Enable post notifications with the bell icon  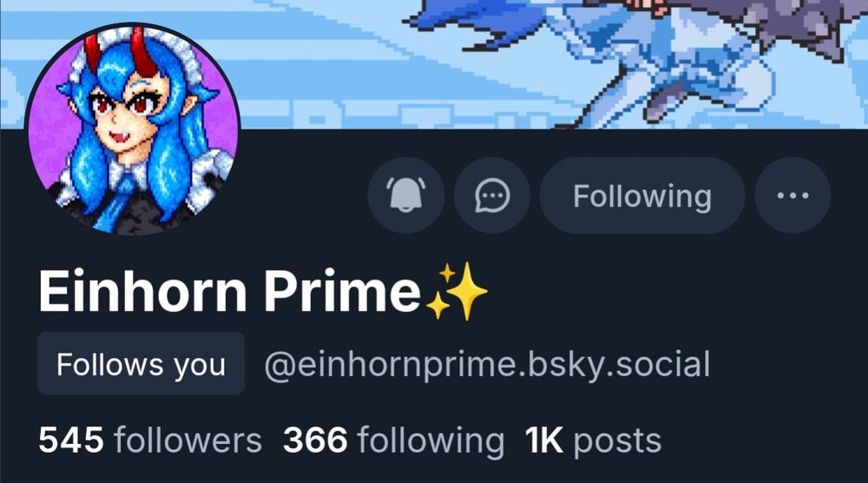click(x=405, y=195)
